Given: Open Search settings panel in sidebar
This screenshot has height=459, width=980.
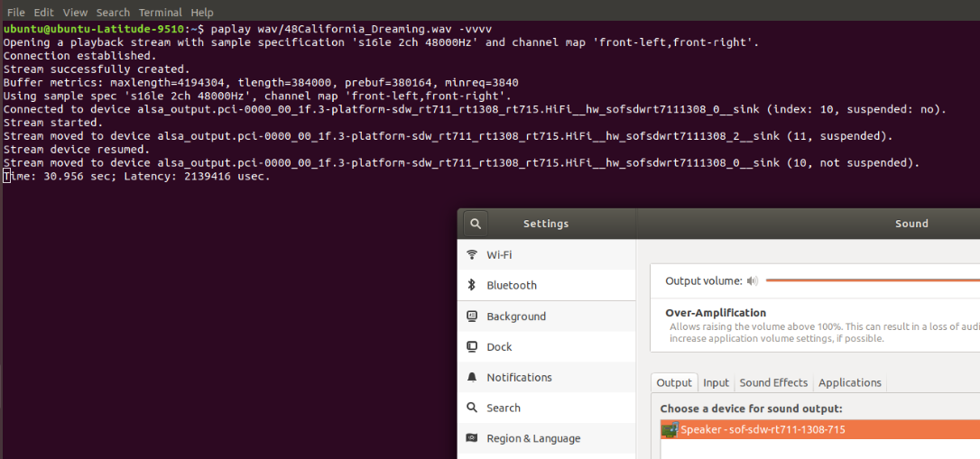Looking at the screenshot, I should [547, 408].
